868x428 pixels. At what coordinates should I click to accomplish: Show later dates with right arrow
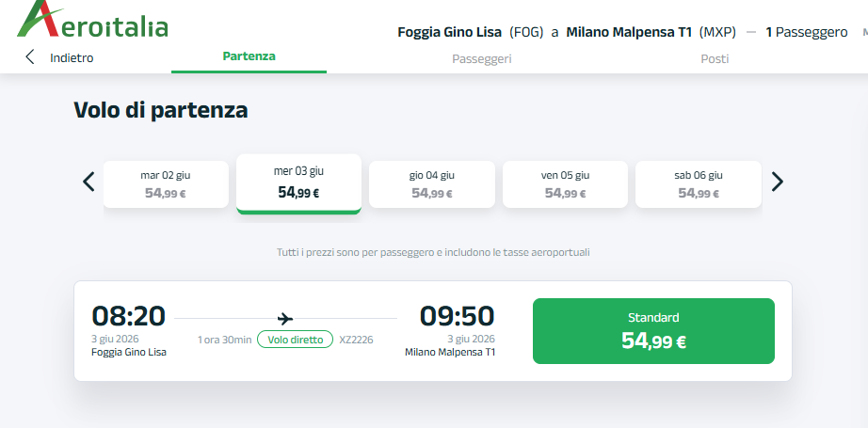coord(777,182)
